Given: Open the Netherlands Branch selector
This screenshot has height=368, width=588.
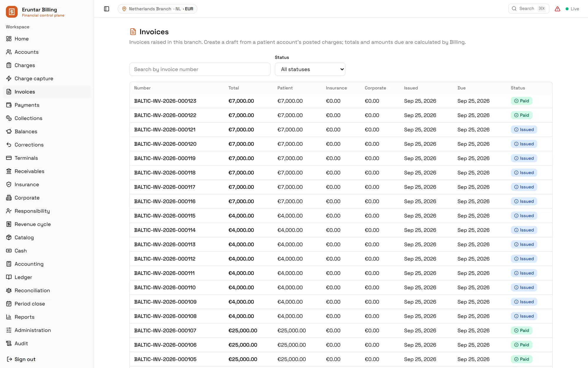Looking at the screenshot, I should pos(157,9).
